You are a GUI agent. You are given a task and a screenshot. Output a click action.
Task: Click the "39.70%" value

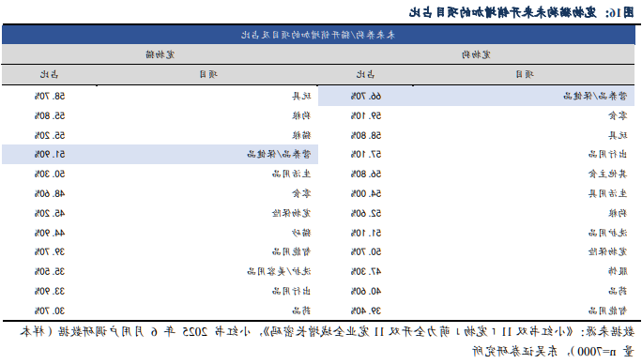(50, 251)
